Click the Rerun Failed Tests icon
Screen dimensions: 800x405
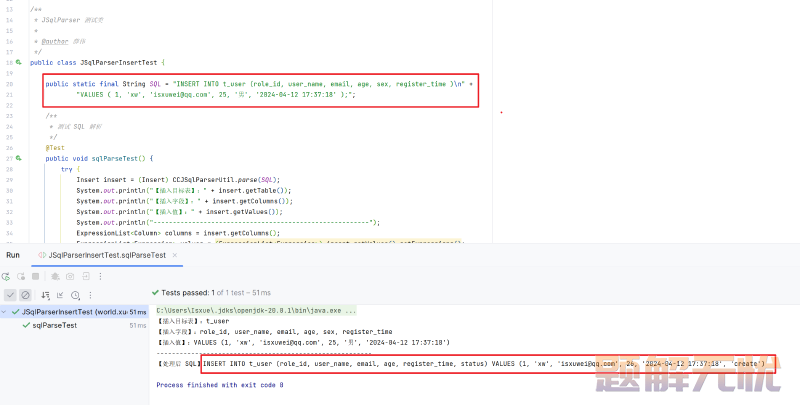(21, 276)
